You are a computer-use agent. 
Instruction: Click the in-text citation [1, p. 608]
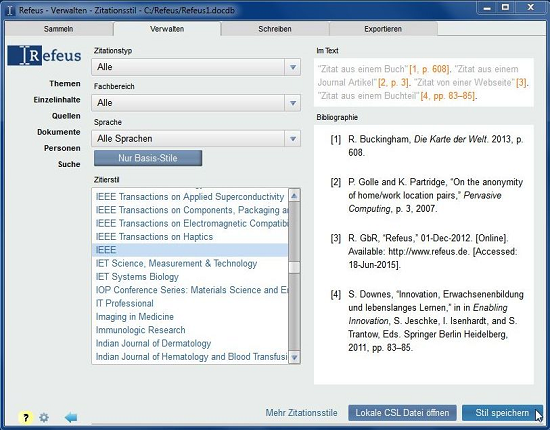click(430, 69)
